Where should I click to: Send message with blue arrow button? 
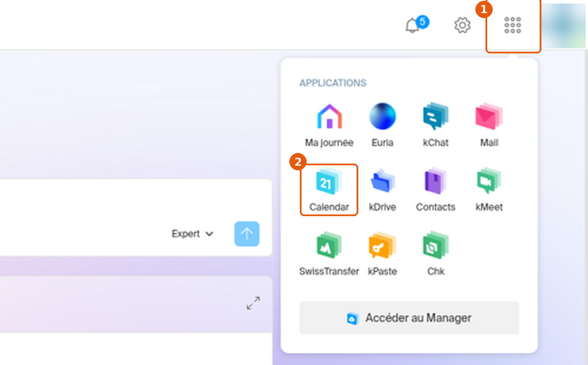tap(247, 234)
